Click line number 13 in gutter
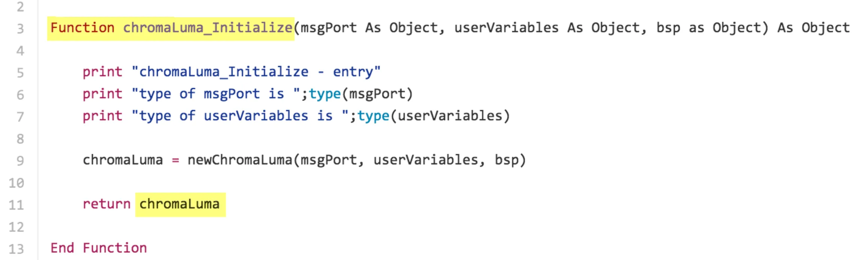 coord(17,249)
